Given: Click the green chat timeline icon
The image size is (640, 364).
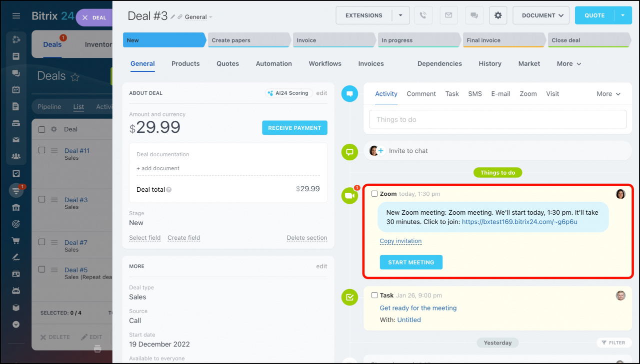Looking at the screenshot, I should click(349, 152).
